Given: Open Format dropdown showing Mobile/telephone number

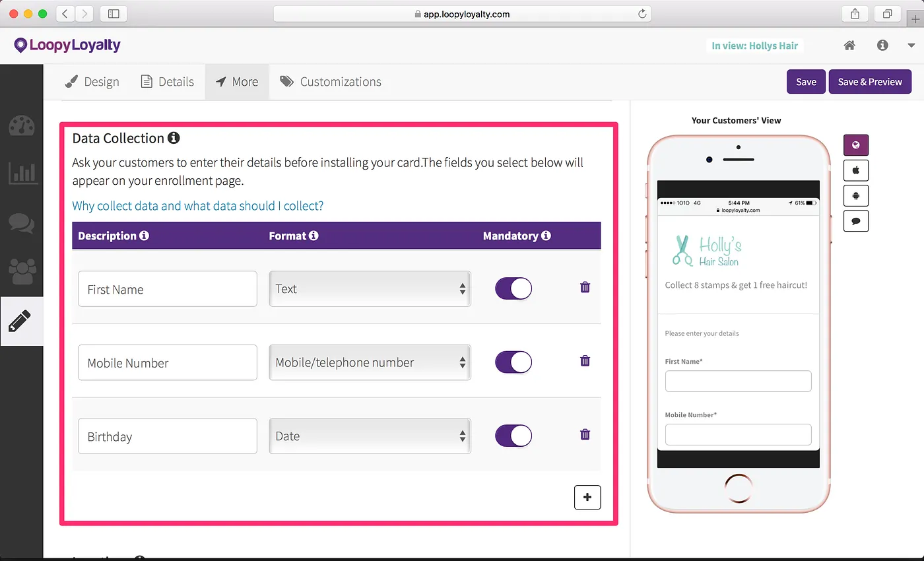Looking at the screenshot, I should 370,362.
